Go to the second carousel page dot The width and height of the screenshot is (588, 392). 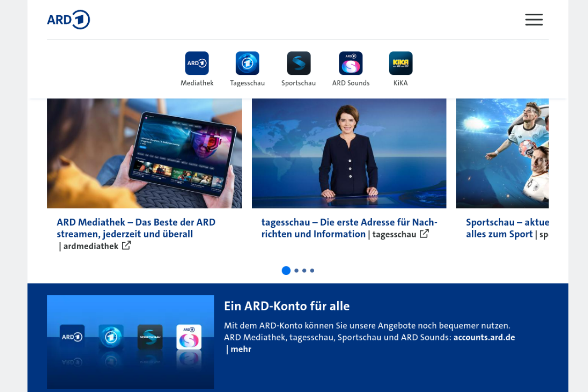pos(296,271)
